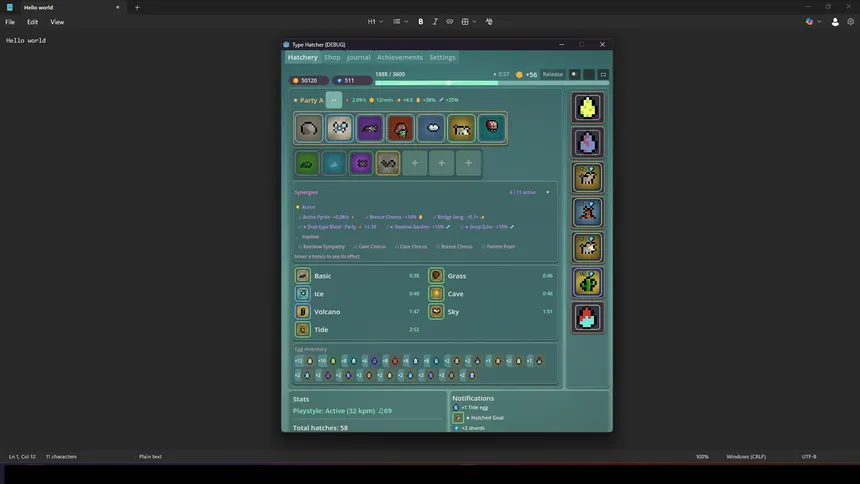Screen dimensions: 860x484
Task: Click the Shadow Garden synergy checkmark
Action: pos(387,227)
